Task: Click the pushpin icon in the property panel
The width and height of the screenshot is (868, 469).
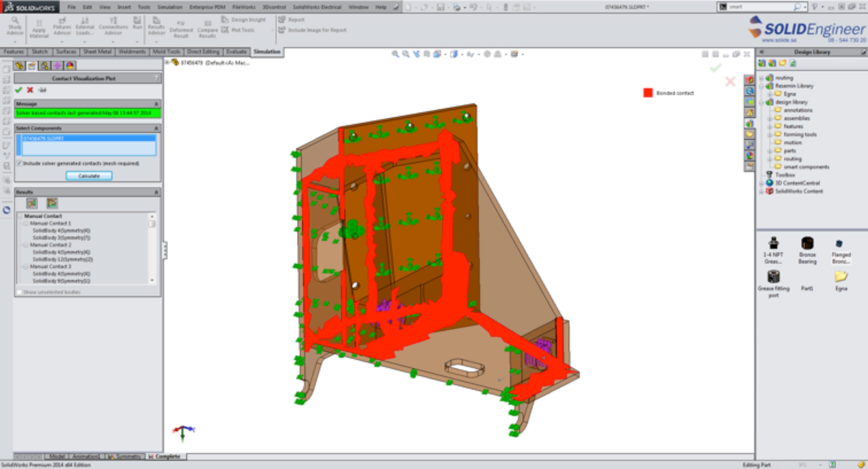Action: [42, 90]
